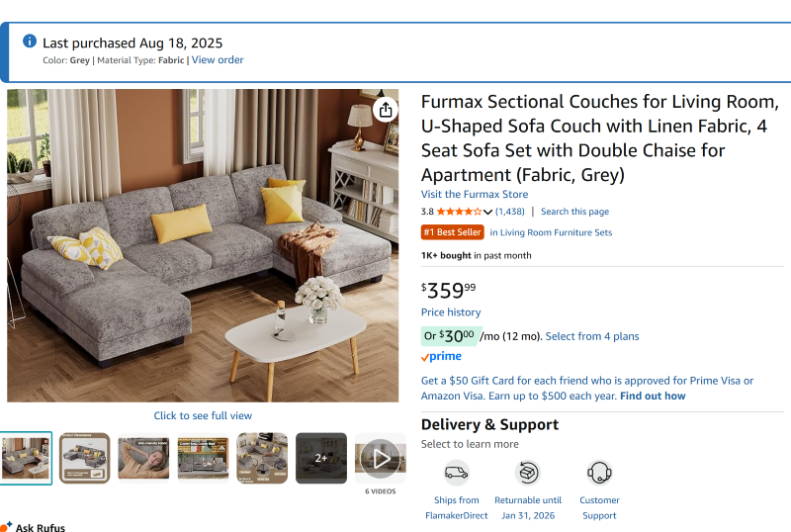Click the Ships from truck icon
This screenshot has width=791, height=532.
(456, 472)
